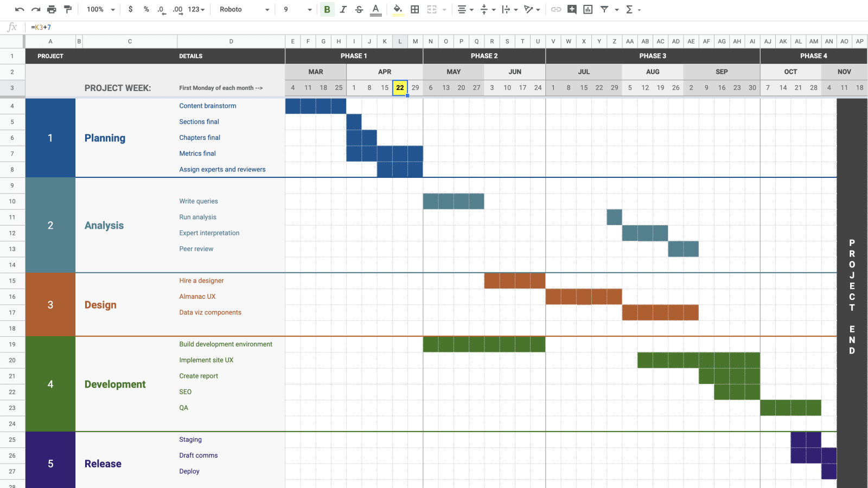The height and width of the screenshot is (488, 868).
Task: Click the PROJECT WEEK: label
Action: click(118, 88)
